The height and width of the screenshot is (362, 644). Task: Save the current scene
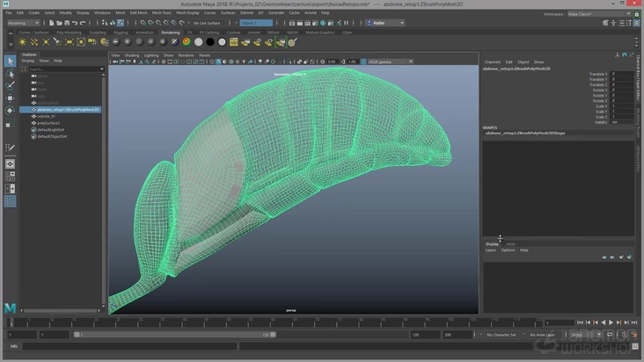point(67,23)
